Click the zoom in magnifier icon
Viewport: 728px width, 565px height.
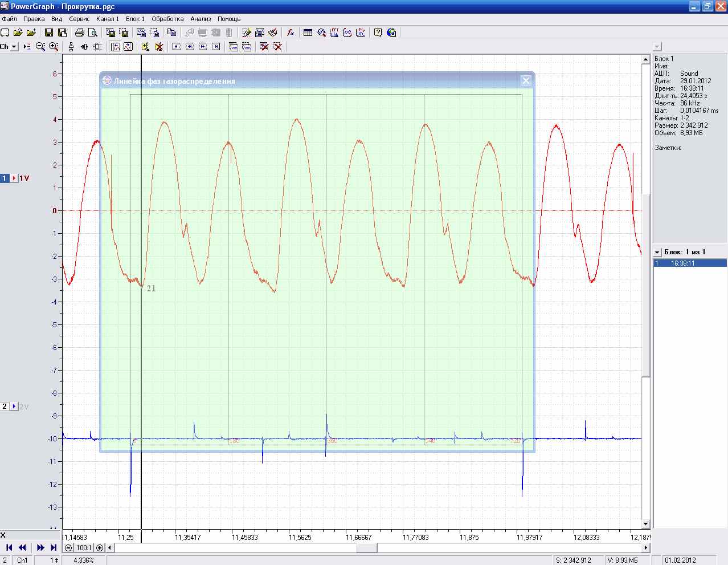(x=54, y=47)
